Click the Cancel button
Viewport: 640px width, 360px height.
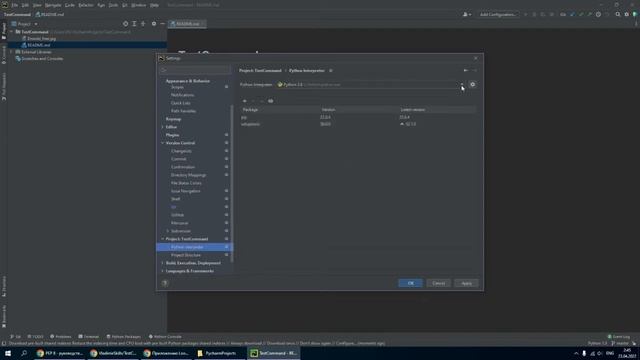tap(438, 283)
